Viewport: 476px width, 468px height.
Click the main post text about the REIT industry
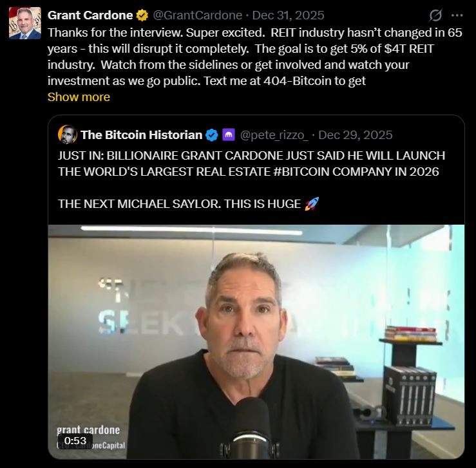(x=255, y=57)
